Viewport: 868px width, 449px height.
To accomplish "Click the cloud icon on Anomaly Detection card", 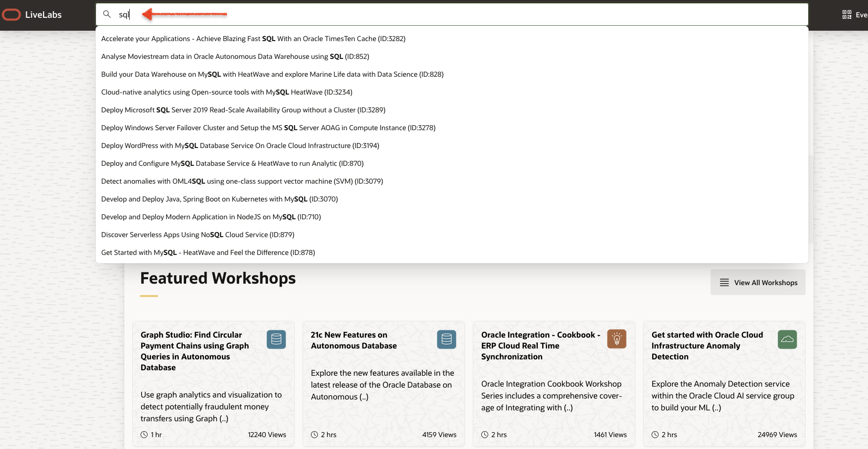I will 787,339.
